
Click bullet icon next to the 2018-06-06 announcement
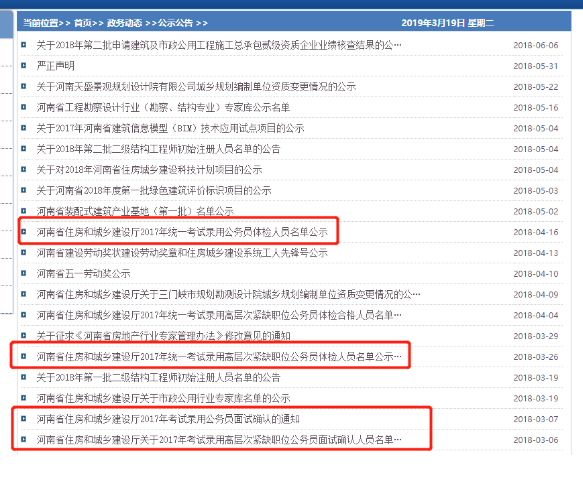pyautogui.click(x=23, y=45)
